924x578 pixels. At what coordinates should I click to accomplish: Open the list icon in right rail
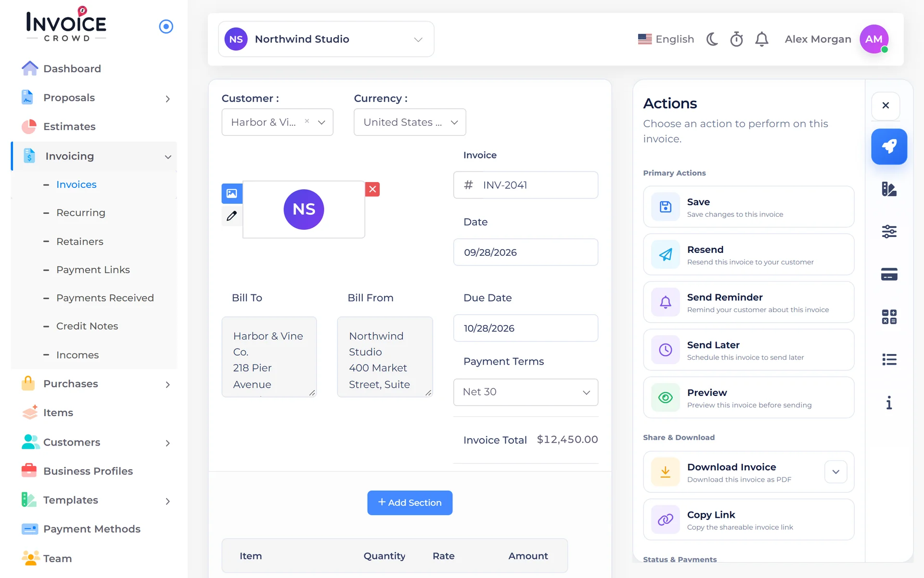tap(889, 359)
